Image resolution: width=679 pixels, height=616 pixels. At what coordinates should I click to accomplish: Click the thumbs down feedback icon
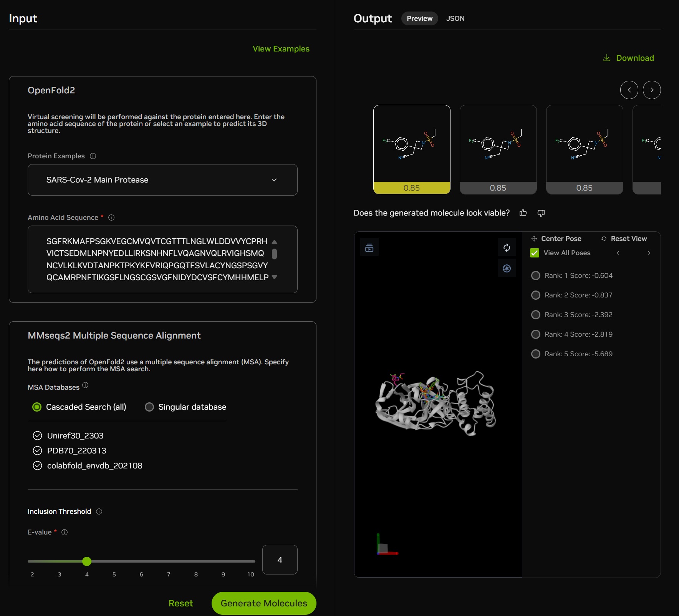point(541,213)
